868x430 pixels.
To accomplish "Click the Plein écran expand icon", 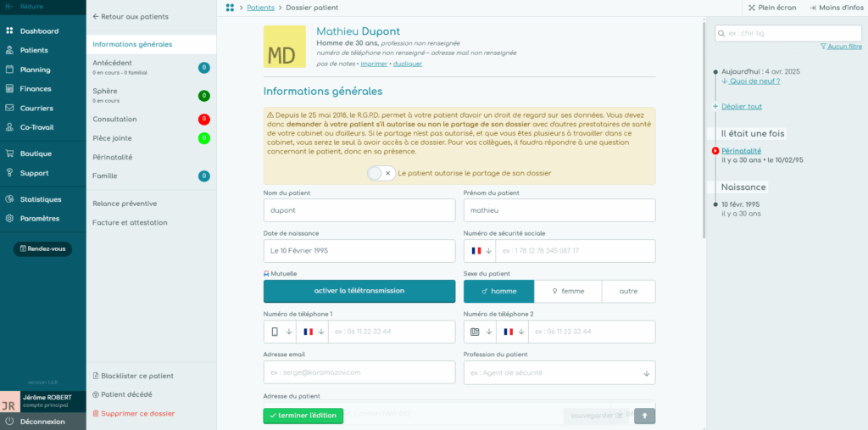I will click(751, 8).
